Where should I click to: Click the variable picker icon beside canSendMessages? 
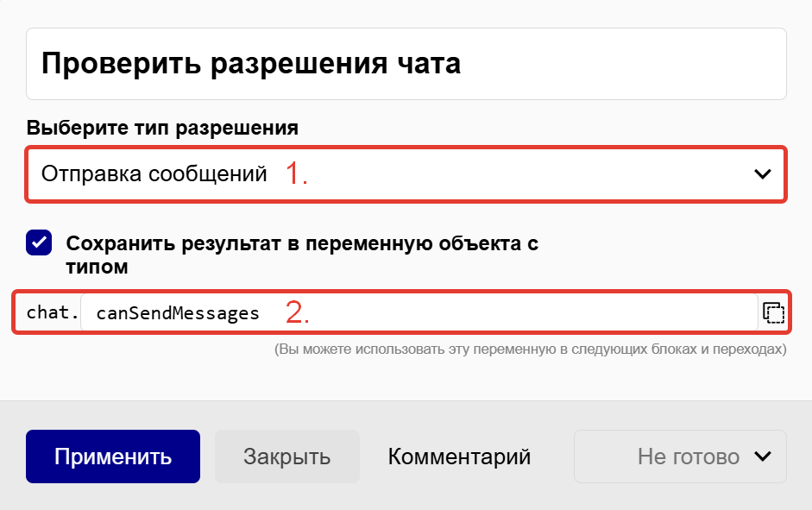pyautogui.click(x=774, y=312)
